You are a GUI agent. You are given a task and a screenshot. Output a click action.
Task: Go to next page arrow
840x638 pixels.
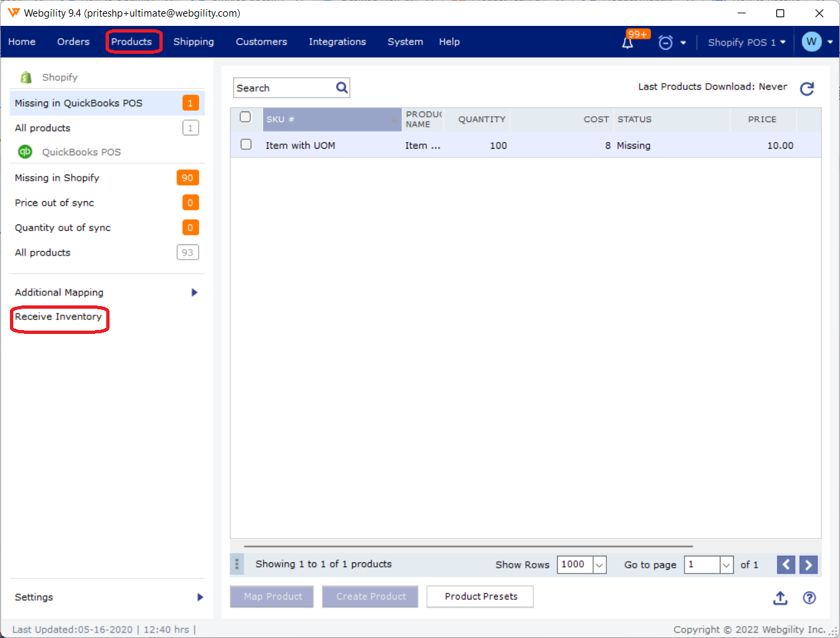(808, 564)
